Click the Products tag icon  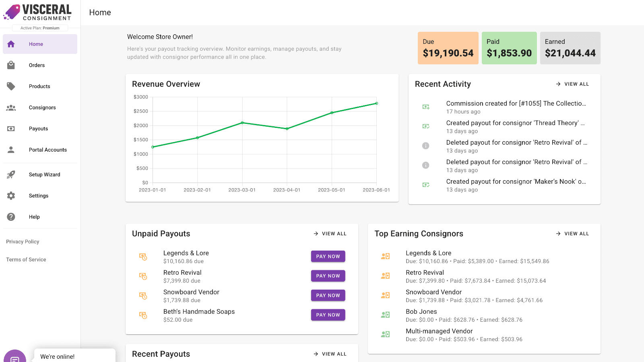11,86
